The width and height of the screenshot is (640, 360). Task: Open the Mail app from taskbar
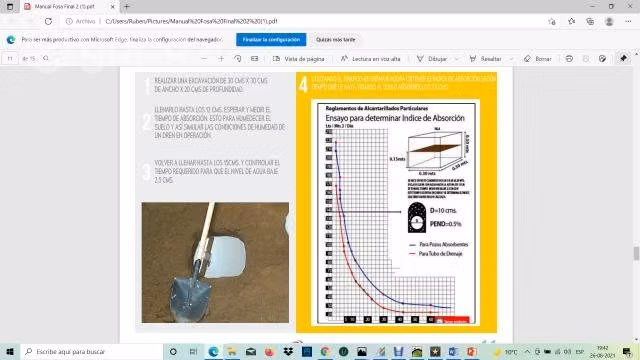(x=251, y=351)
